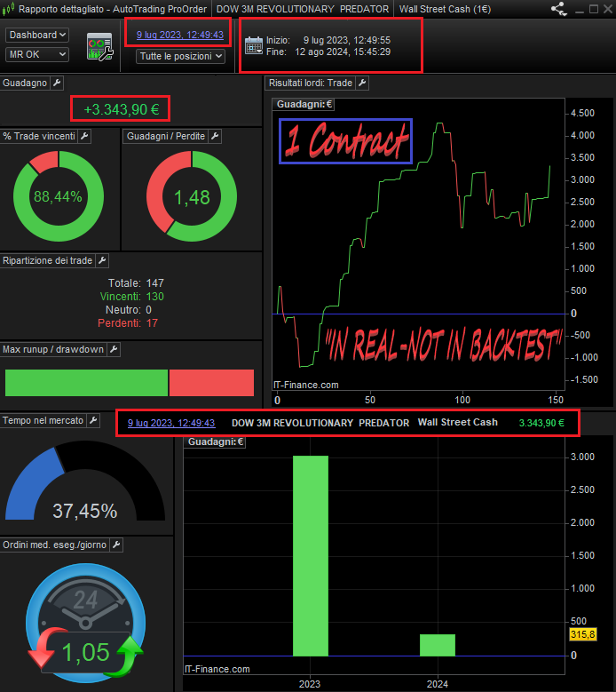Click the report settings wrench icon
Viewport: 616px width, 692px height.
(100, 46)
